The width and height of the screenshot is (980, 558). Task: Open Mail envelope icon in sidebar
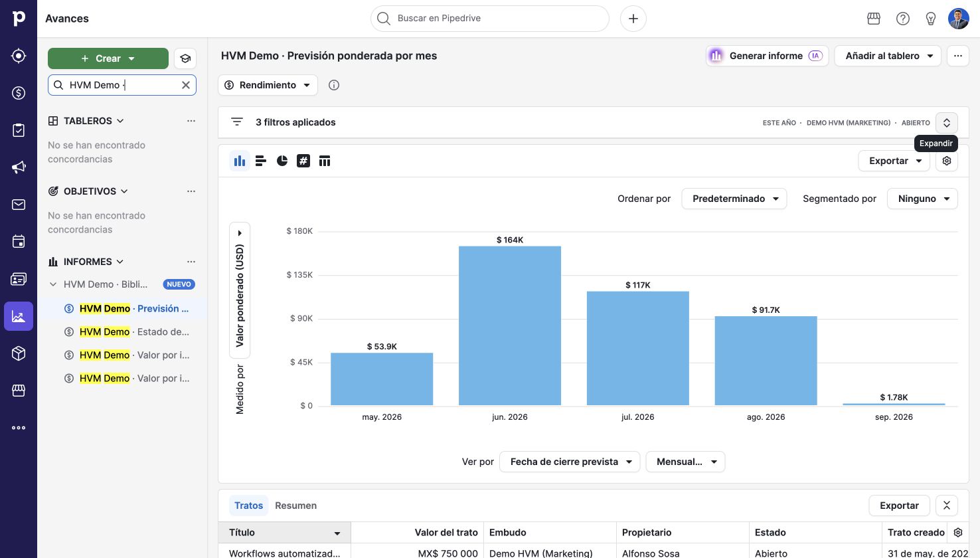[19, 205]
